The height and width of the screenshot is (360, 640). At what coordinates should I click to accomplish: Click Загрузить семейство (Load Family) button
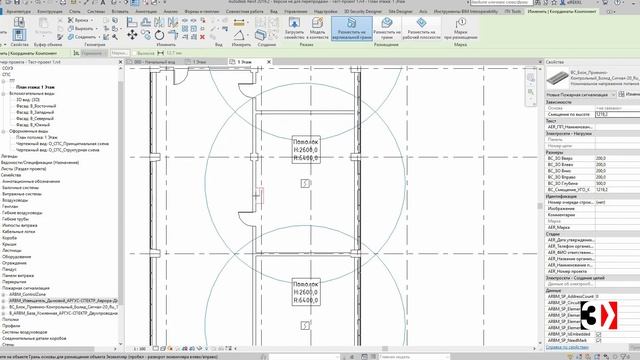tap(294, 28)
